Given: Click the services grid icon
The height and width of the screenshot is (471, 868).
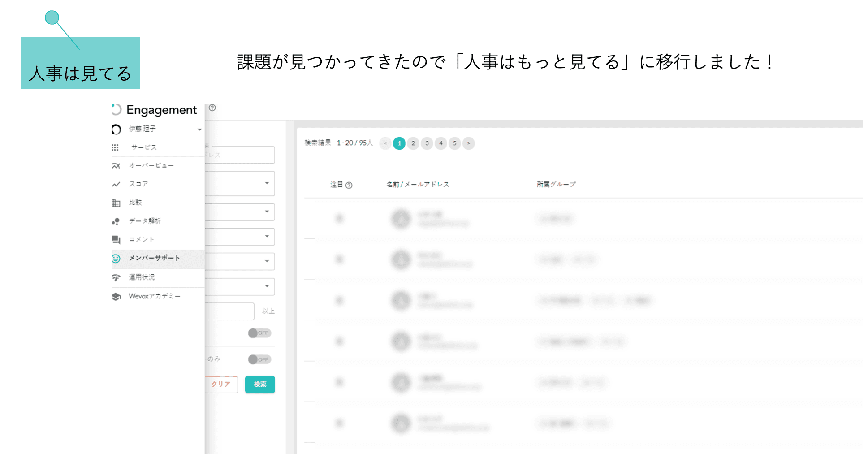Looking at the screenshot, I should [x=115, y=147].
